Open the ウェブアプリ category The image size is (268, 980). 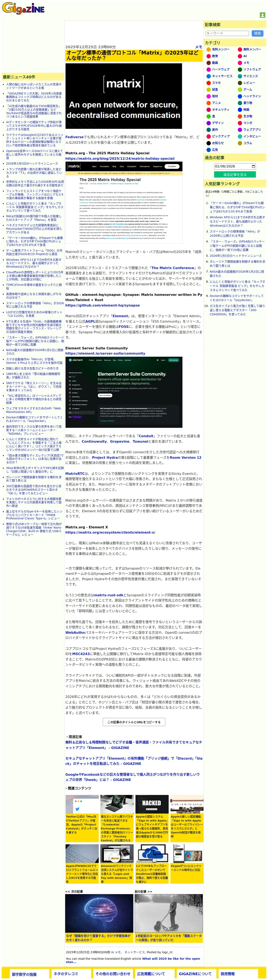(x=252, y=130)
